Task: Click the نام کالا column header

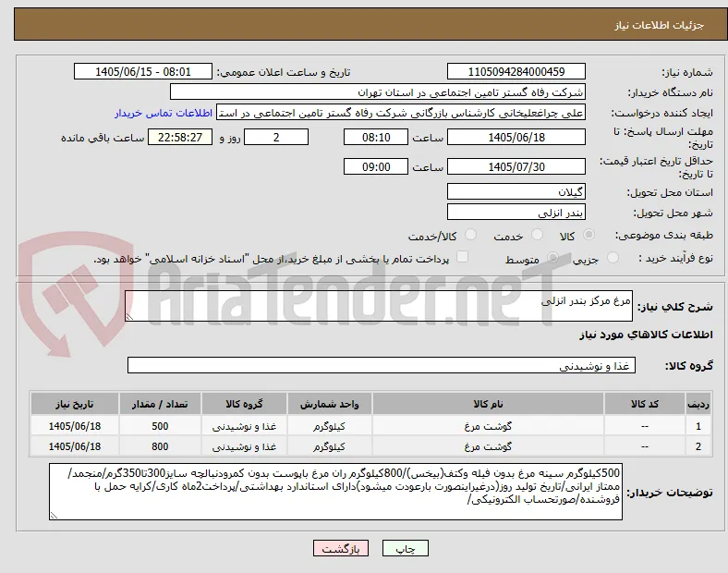Action: (488, 404)
